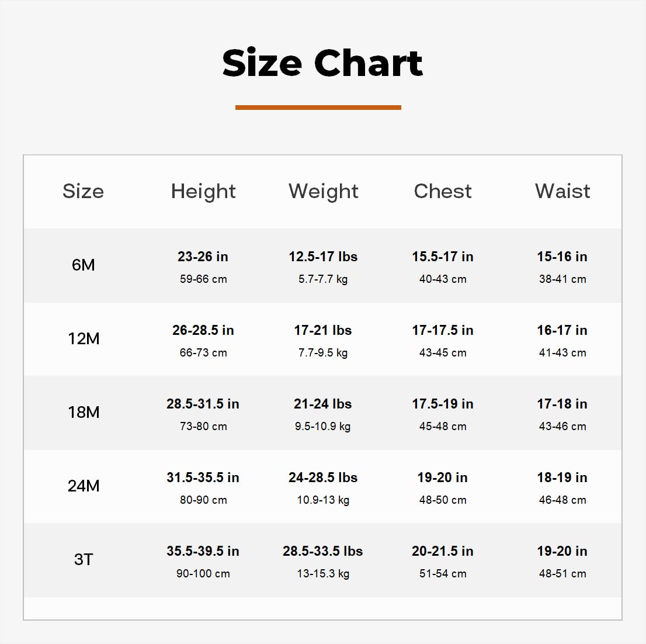Viewport: 646px width, 644px height.
Task: Click the Size Chart title
Action: (322, 63)
